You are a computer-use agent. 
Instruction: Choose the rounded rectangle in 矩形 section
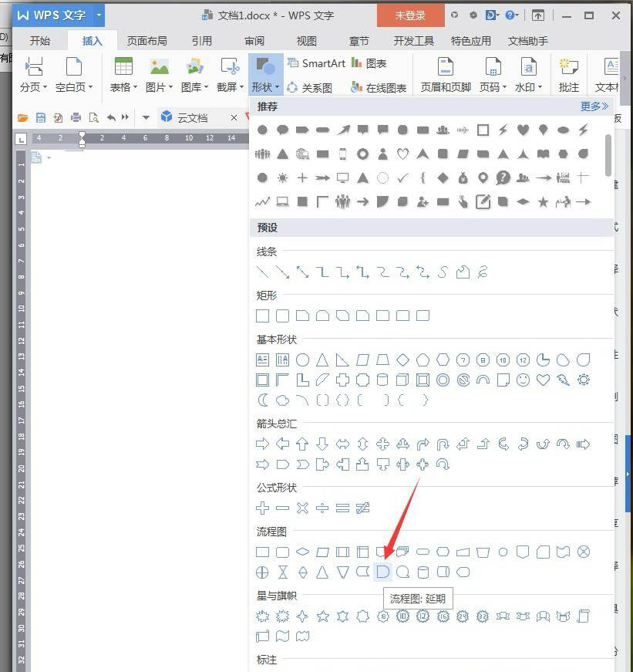pos(282,316)
